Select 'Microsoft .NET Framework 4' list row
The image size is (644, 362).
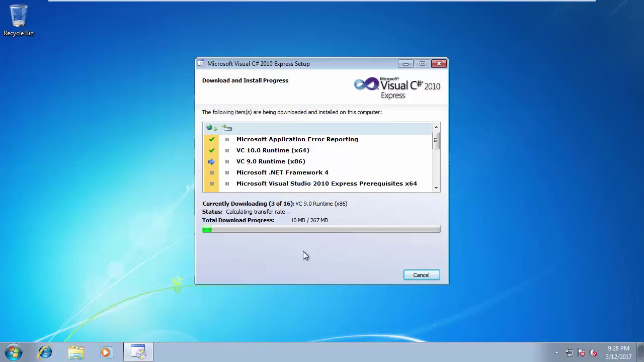(317, 172)
